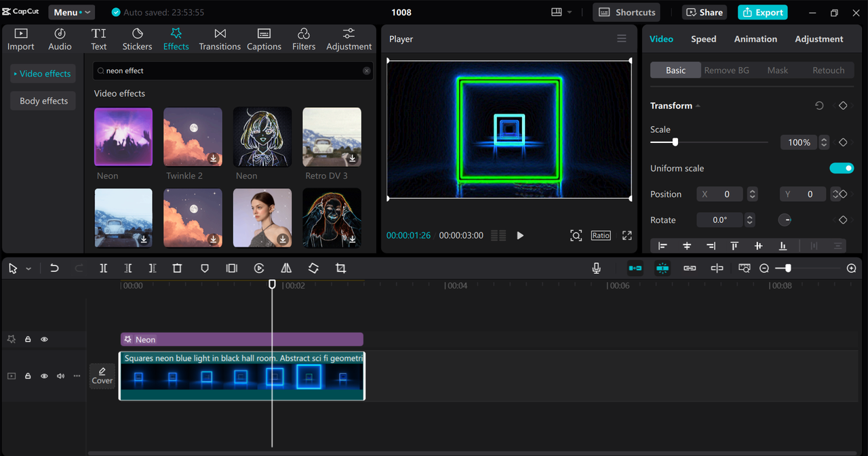
Task: Open the Shortcuts panel
Action: click(627, 12)
